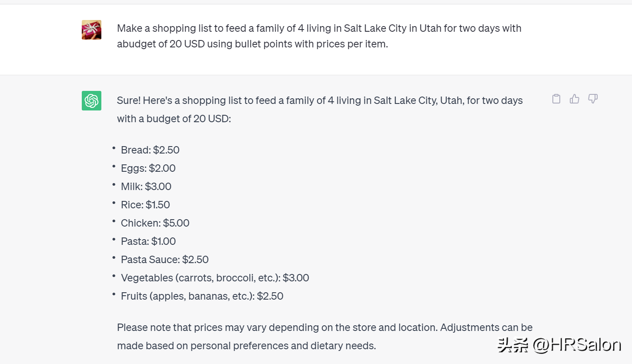
Task: Give the response a thumbs down
Action: [x=592, y=99]
